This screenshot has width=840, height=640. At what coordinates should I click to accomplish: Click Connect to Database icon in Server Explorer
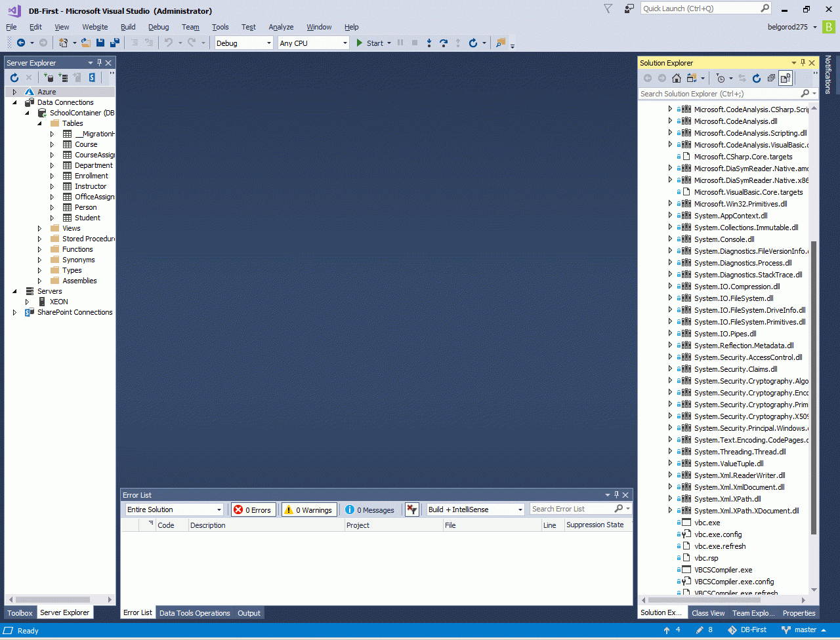(49, 77)
